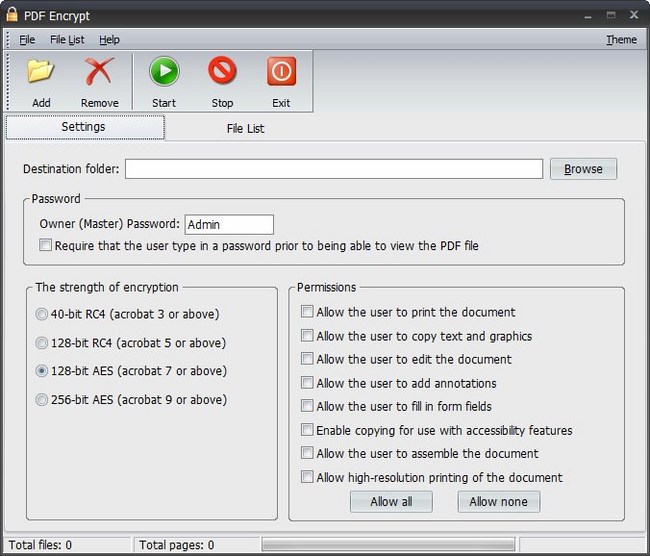
Task: Click the Add folder icon
Action: tap(41, 71)
